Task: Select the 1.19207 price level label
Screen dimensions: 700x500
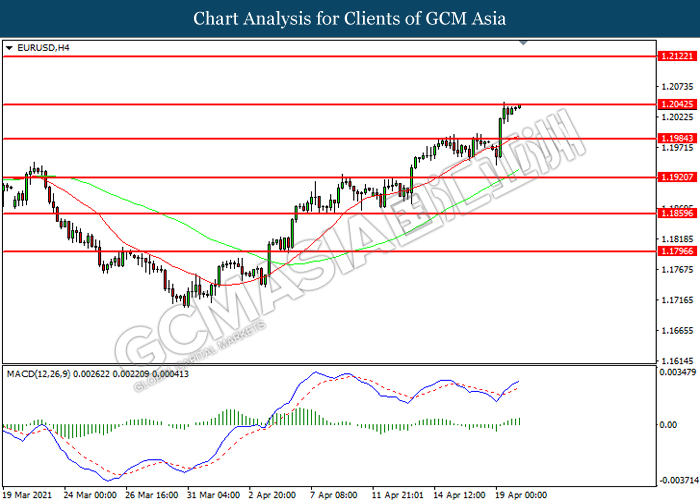Action: pyautogui.click(x=677, y=177)
